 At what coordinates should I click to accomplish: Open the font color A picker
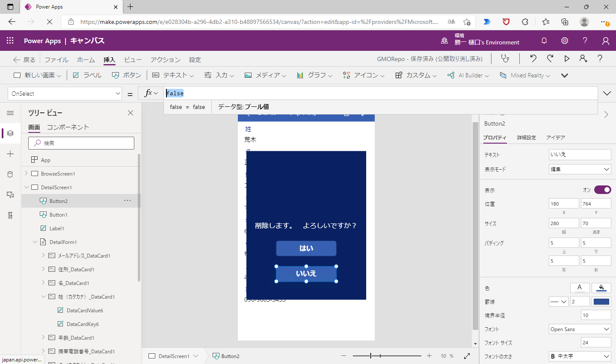[x=580, y=288]
